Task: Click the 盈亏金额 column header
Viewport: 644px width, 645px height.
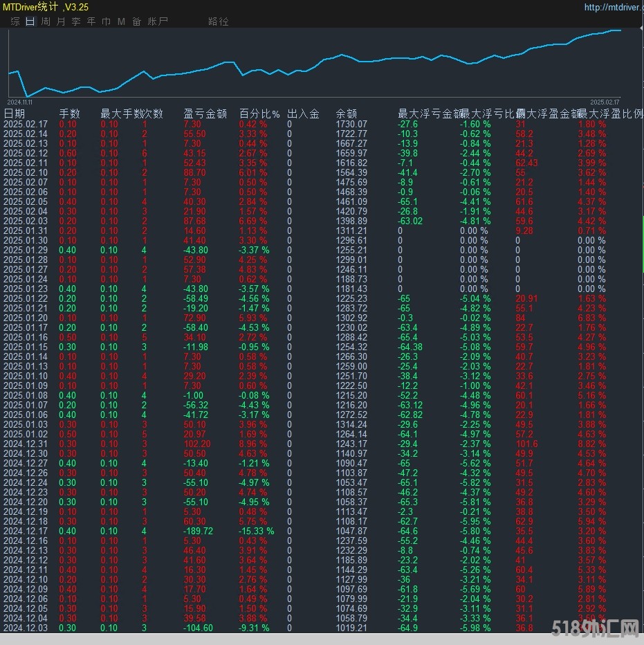Action: click(205, 113)
